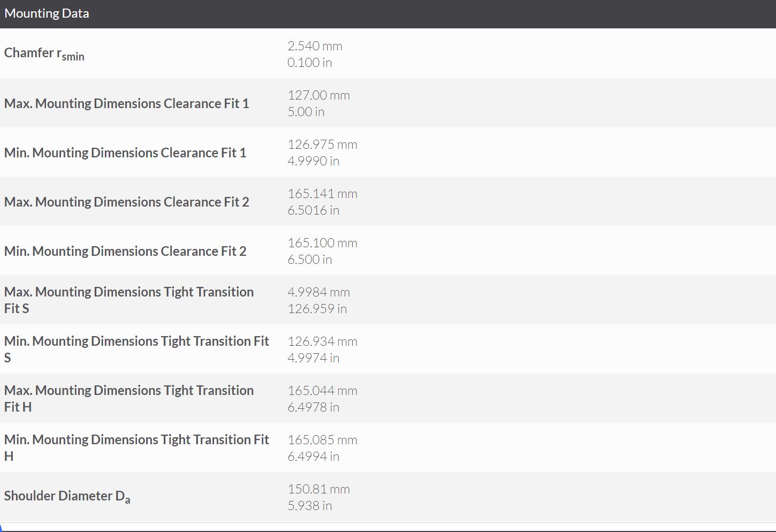
Task: Select the 2.540 mm chamfer value
Action: pyautogui.click(x=315, y=46)
